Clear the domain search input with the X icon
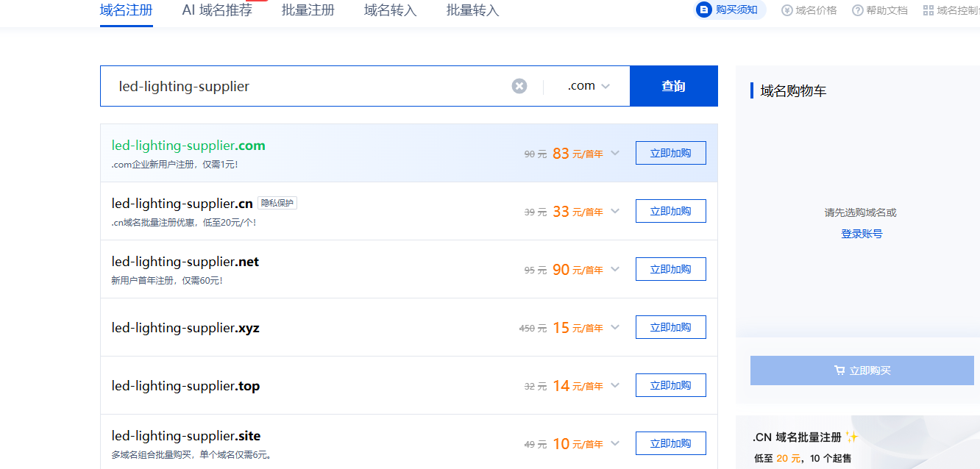Screen dimensions: 980x469 coord(519,86)
